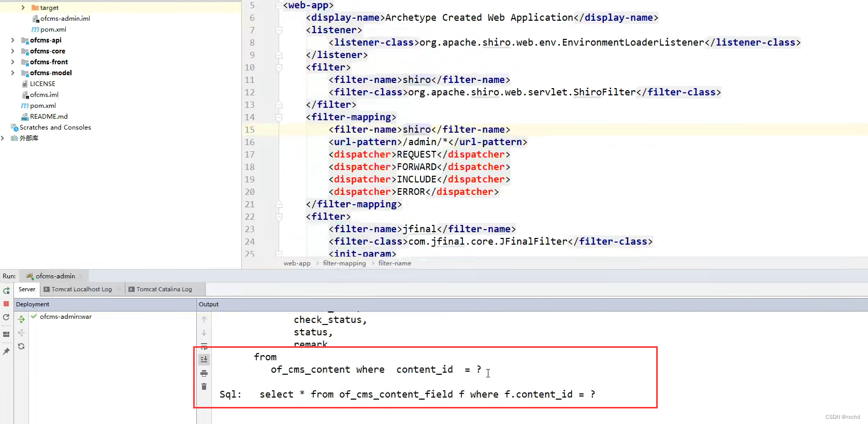868x424 pixels.
Task: Collapse the filter-mapping block at line 14
Action: pyautogui.click(x=279, y=117)
